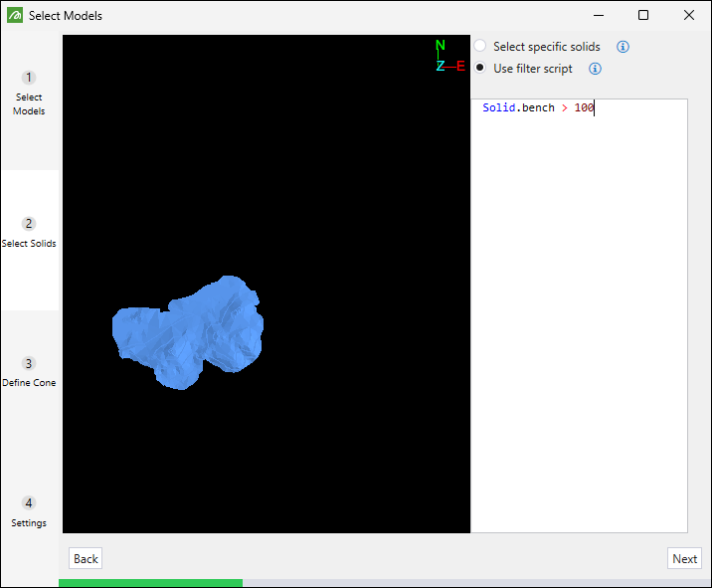Click the green application logo icon
712x588 pixels.
tap(15, 16)
